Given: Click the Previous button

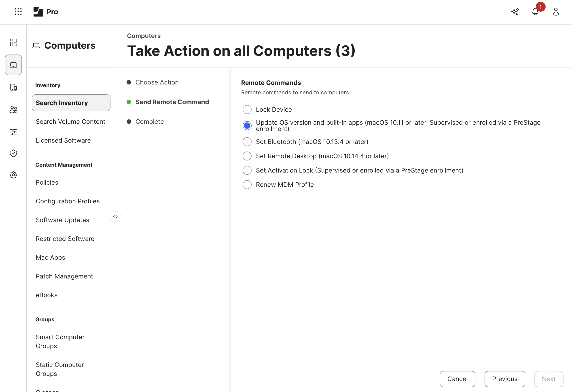Looking at the screenshot, I should click(x=504, y=379).
